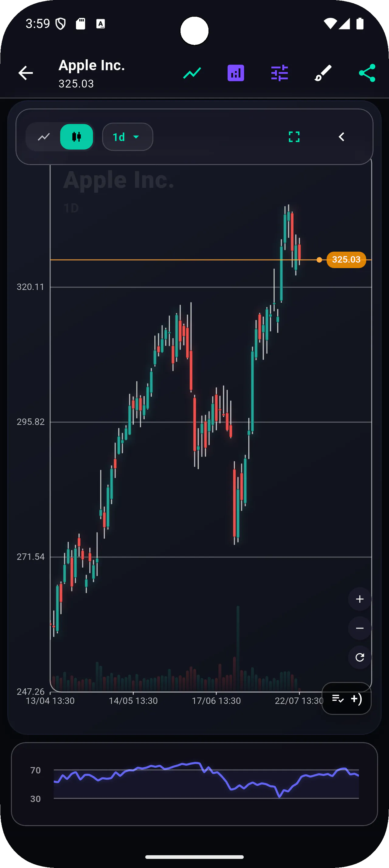Image resolution: width=389 pixels, height=868 pixels.
Task: Collapse the chart toolbar with chevron
Action: [x=342, y=137]
